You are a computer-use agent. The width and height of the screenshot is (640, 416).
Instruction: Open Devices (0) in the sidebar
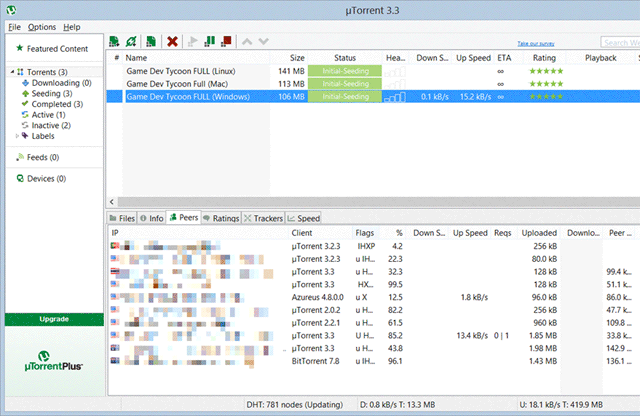(41, 178)
